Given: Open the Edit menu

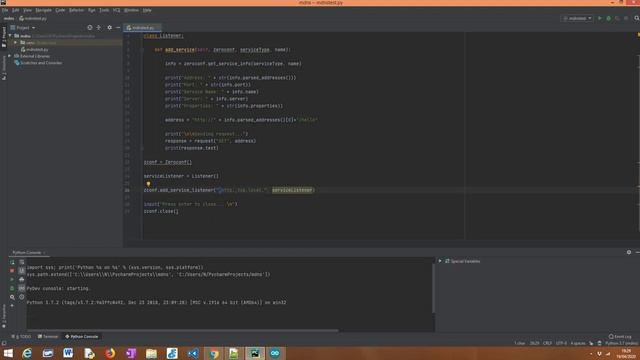Looking at the screenshot, I should tap(16, 10).
